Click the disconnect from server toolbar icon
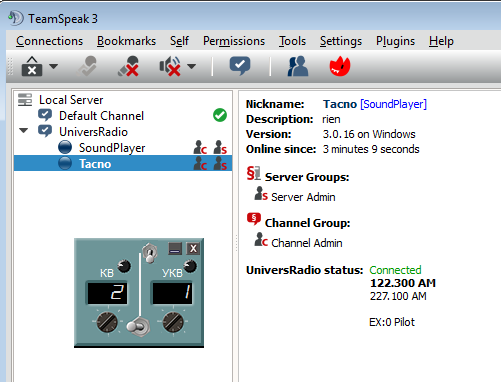The height and width of the screenshot is (382, 501). click(32, 66)
